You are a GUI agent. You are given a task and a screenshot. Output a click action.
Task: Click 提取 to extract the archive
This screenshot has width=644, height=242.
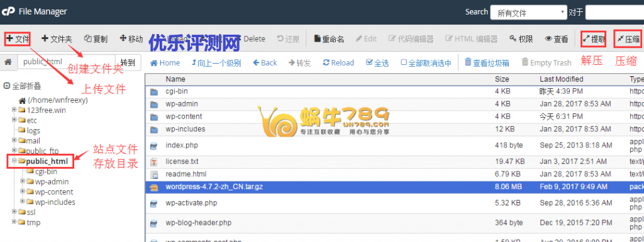tap(594, 39)
